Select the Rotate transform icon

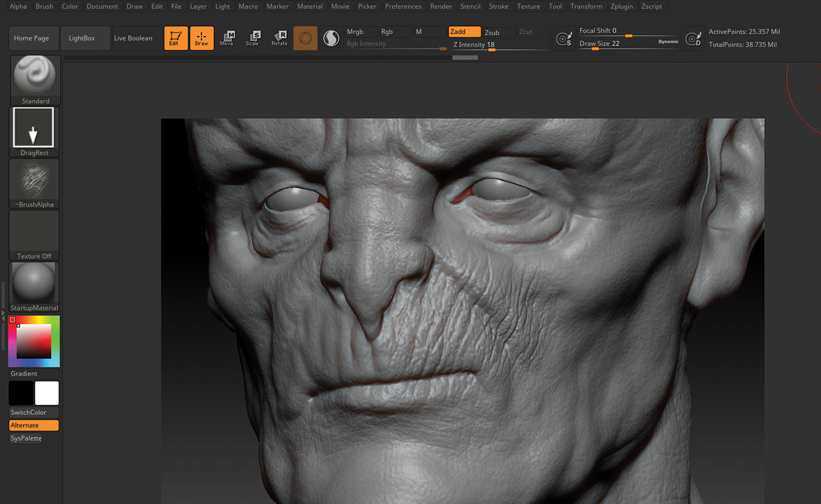coord(279,38)
